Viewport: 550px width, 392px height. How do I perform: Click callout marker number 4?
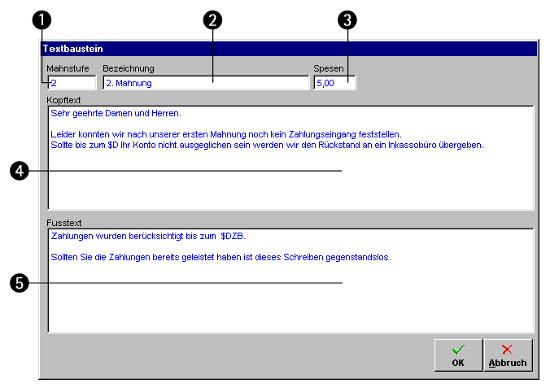click(21, 171)
